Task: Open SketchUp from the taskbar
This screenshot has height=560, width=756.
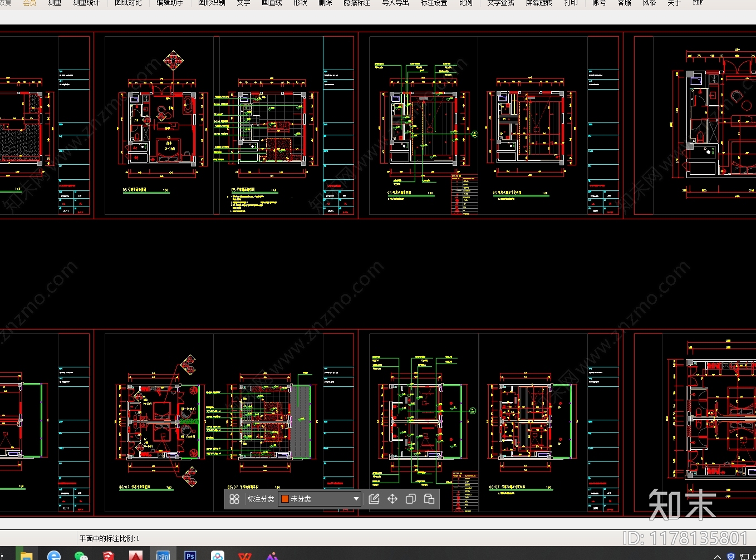Action: [109, 556]
